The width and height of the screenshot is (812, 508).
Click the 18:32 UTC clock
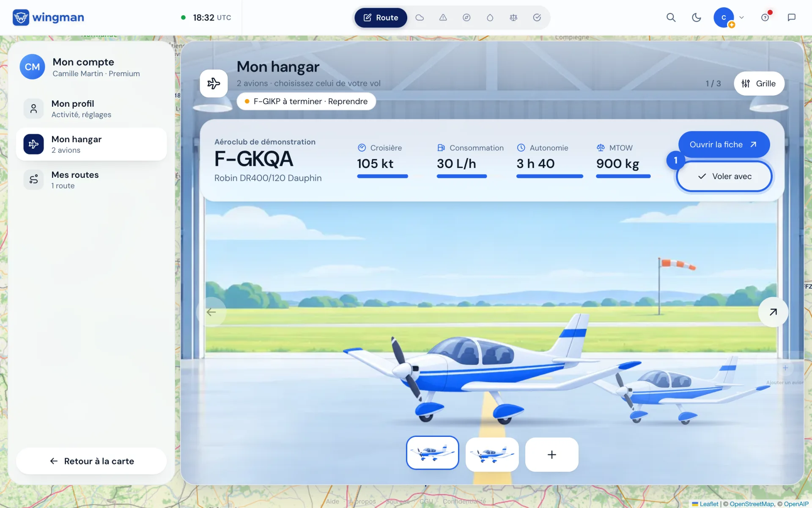pyautogui.click(x=212, y=17)
